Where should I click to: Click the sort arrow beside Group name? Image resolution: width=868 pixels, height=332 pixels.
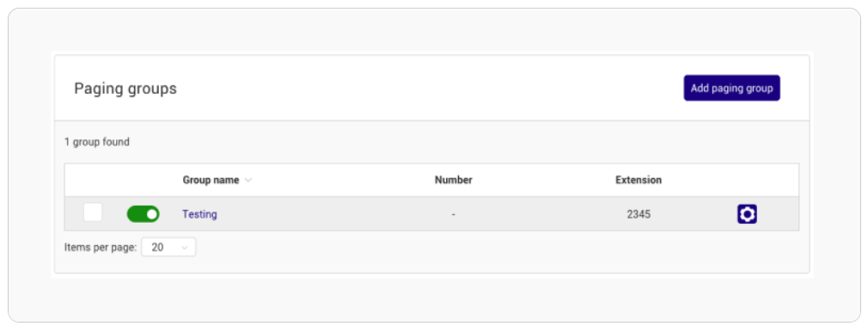pyautogui.click(x=248, y=180)
